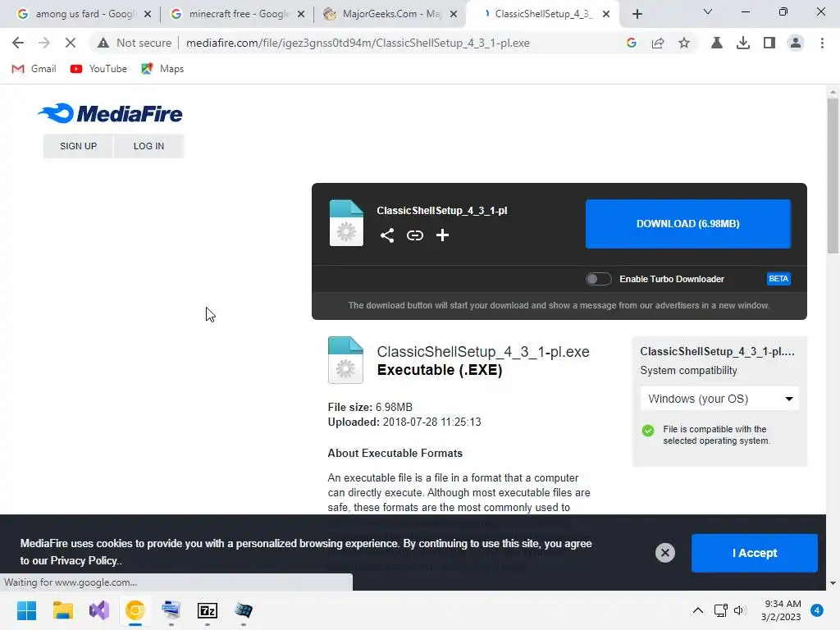Image resolution: width=840 pixels, height=630 pixels.
Task: Click the file icon in the dark download panel
Action: point(346,223)
